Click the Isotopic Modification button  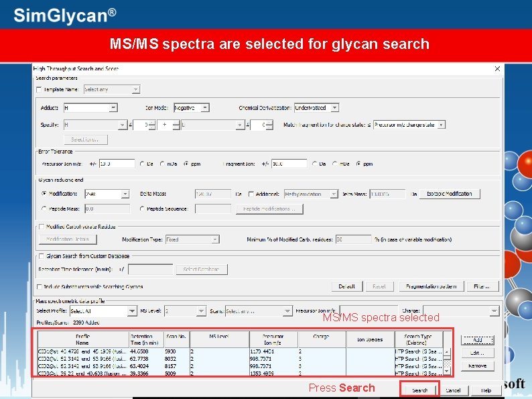point(450,194)
